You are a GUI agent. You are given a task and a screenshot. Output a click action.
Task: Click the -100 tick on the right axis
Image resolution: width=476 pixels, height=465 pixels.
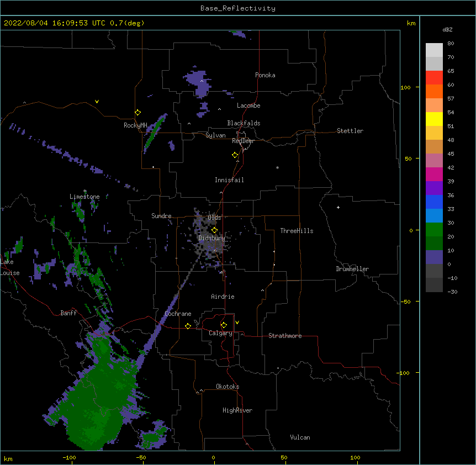click(403, 373)
